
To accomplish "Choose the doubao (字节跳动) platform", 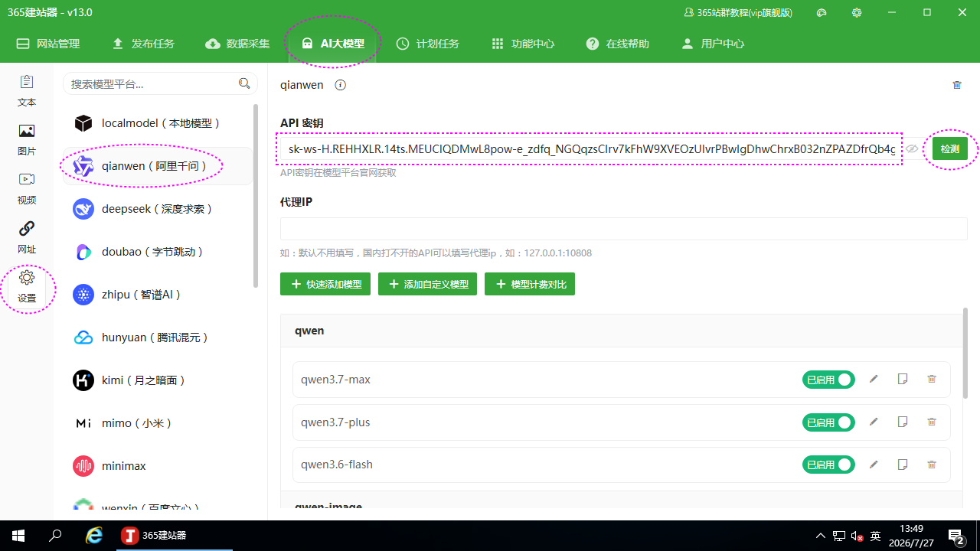I will pos(157,252).
